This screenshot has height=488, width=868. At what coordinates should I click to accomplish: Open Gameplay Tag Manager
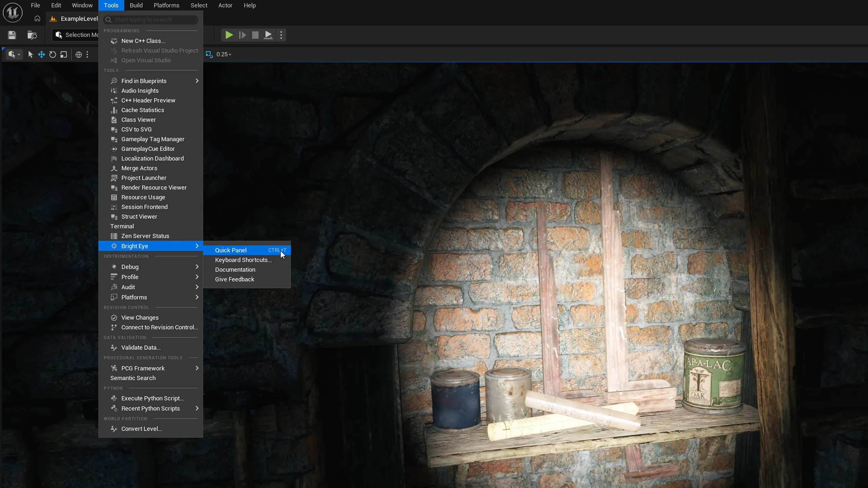(x=151, y=139)
